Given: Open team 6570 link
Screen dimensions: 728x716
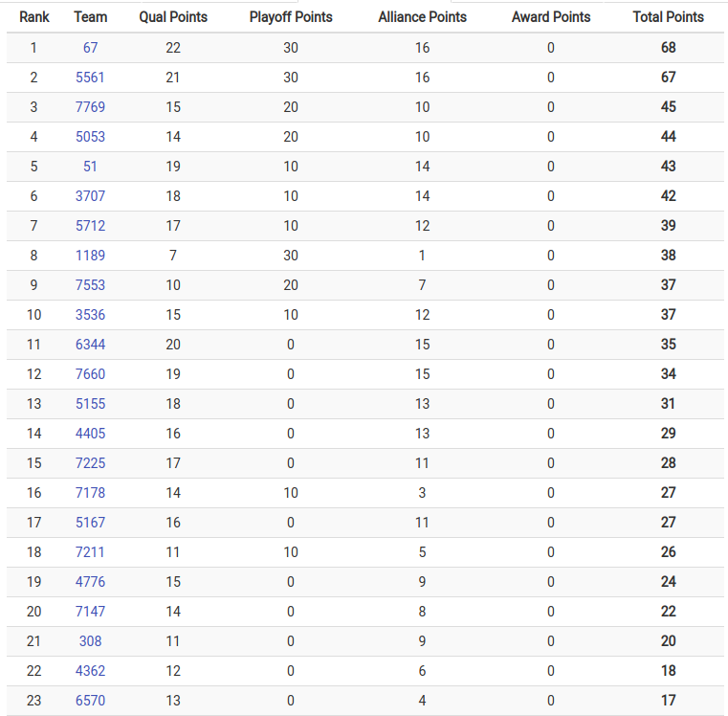Looking at the screenshot, I should tap(90, 701).
